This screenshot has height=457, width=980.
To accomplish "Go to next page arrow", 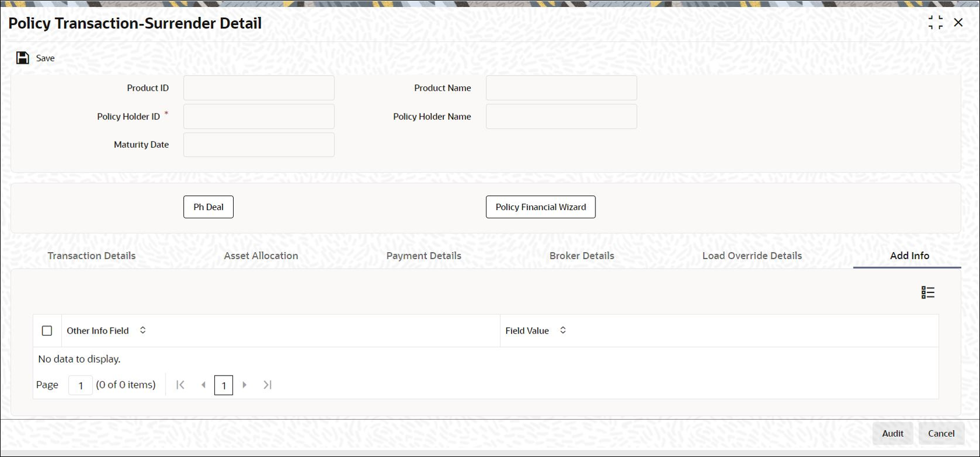I will click(245, 385).
